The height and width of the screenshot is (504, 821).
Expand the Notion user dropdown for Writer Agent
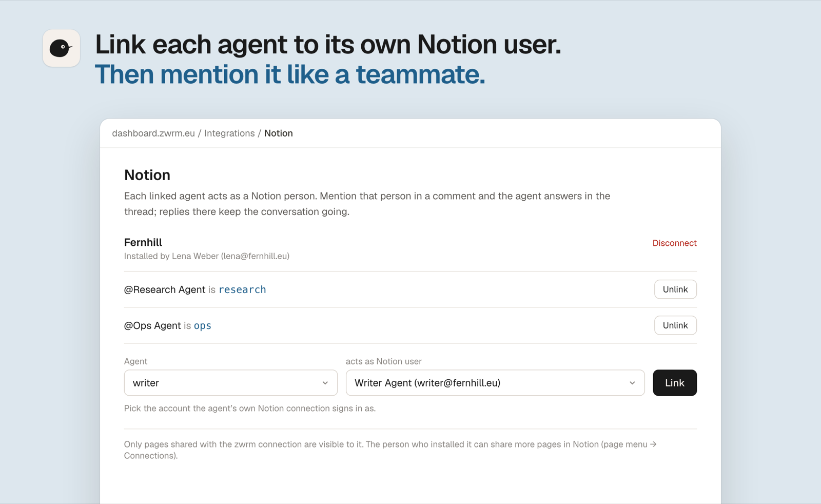pyautogui.click(x=495, y=383)
